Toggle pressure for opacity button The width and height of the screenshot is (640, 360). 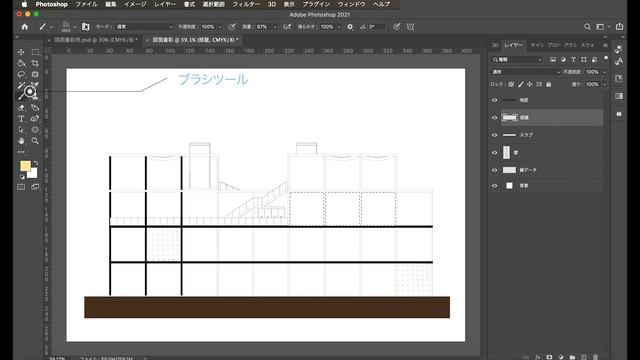(231, 27)
